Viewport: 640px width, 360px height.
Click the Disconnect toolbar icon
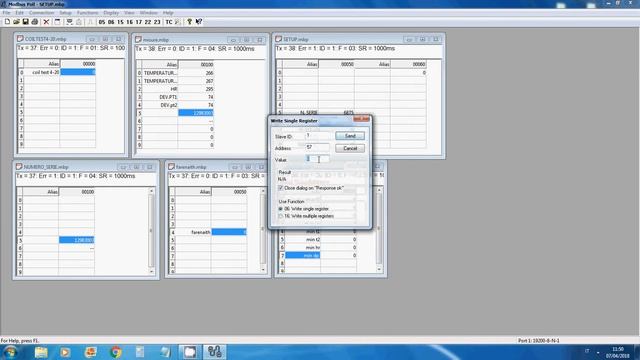click(79, 22)
